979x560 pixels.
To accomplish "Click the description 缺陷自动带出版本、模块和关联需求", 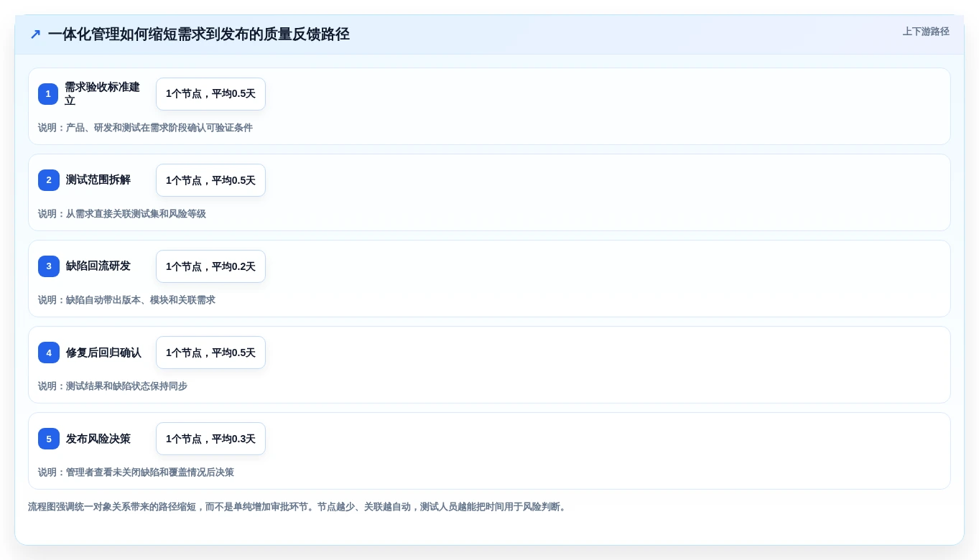I will (x=141, y=300).
